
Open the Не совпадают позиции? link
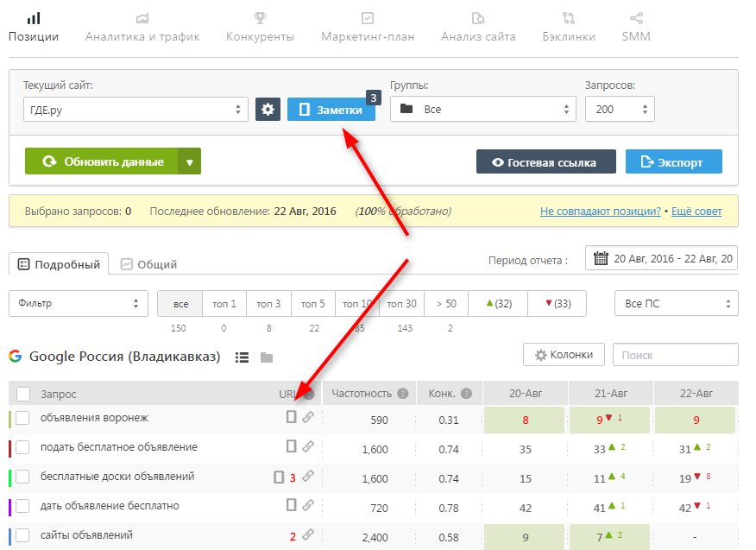click(x=601, y=211)
